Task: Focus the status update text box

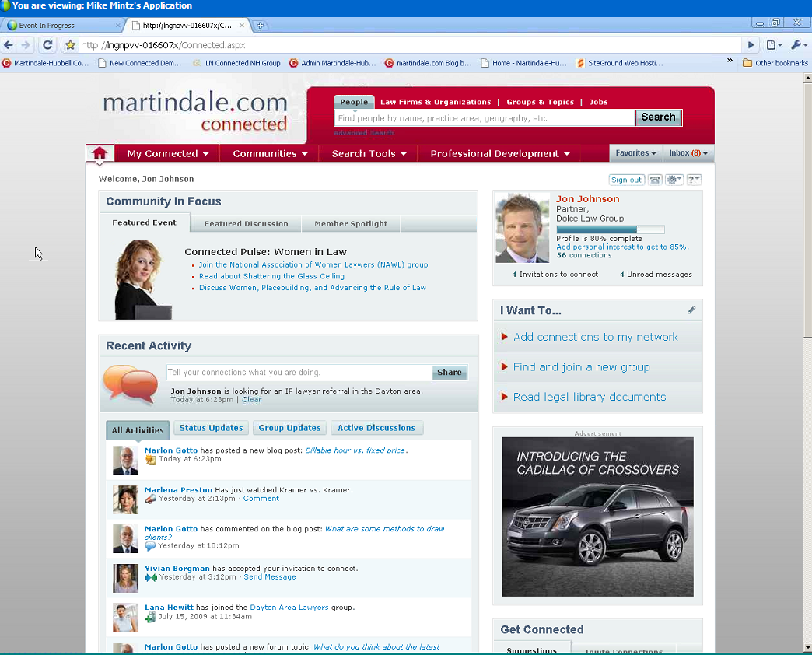Action: pos(299,372)
